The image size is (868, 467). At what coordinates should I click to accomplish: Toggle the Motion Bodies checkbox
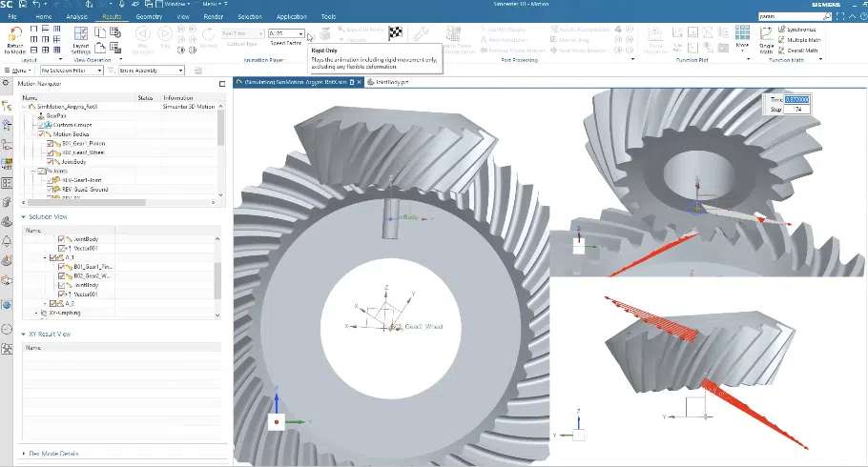point(41,133)
